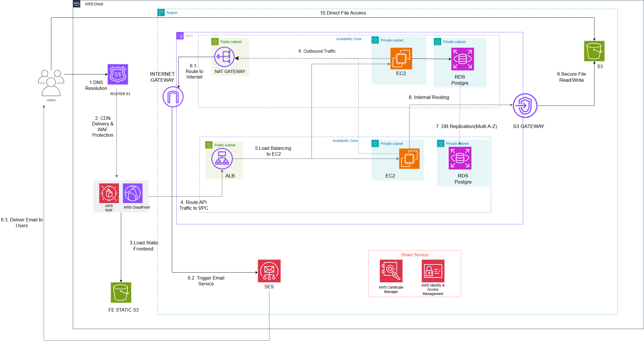The width and height of the screenshot is (644, 343).
Task: Click the 'S3 GATEWAY' label
Action: click(528, 126)
